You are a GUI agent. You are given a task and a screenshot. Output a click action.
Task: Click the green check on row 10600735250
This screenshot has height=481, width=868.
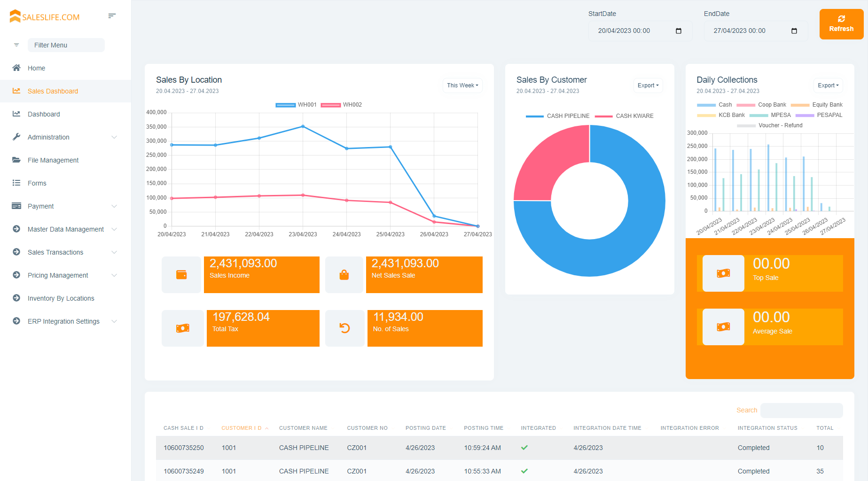524,448
